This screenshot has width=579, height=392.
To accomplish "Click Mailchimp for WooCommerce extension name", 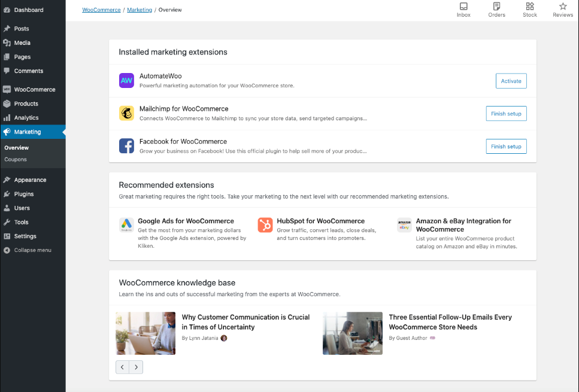I will (184, 109).
